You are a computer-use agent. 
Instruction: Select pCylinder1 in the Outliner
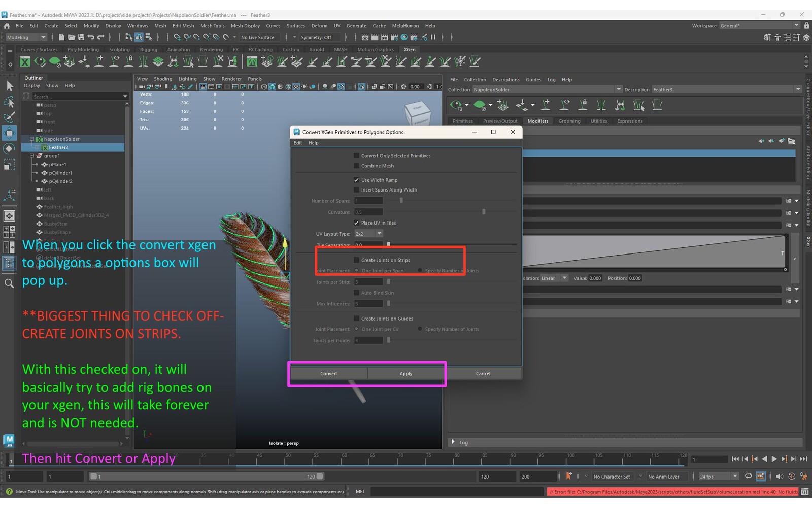[61, 173]
